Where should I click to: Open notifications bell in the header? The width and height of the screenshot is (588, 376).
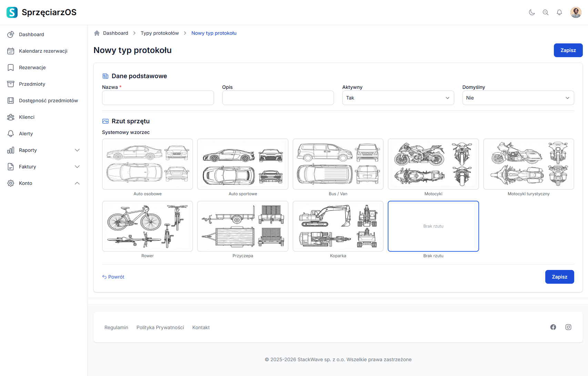click(559, 12)
